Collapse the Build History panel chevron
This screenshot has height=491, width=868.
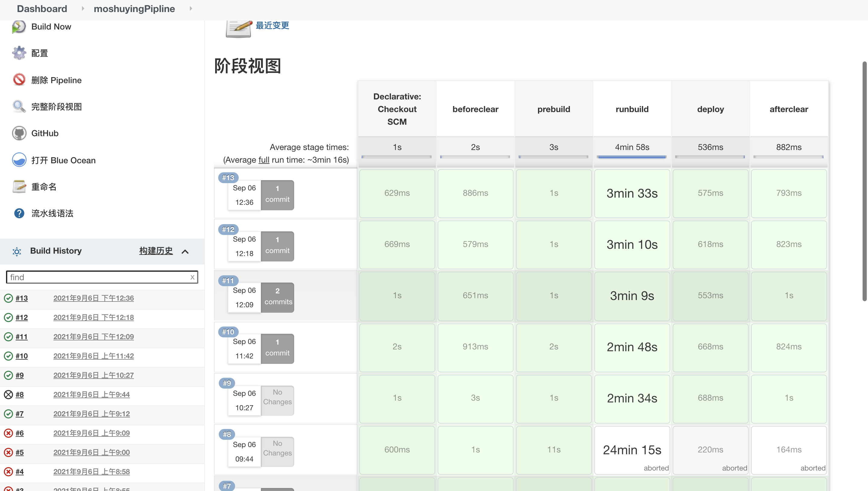click(x=185, y=252)
